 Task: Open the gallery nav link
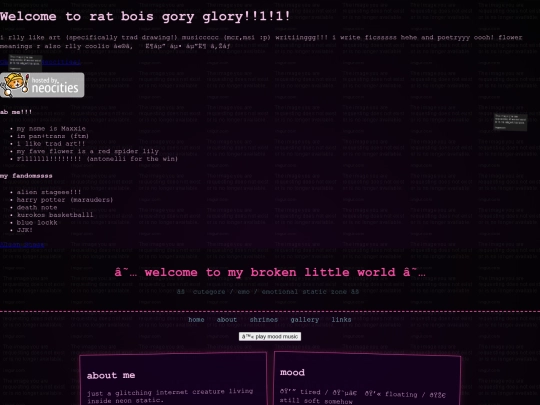pyautogui.click(x=305, y=320)
